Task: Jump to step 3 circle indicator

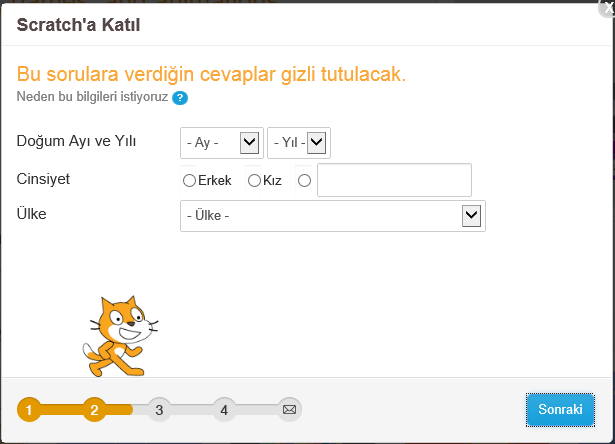Action: pos(159,409)
